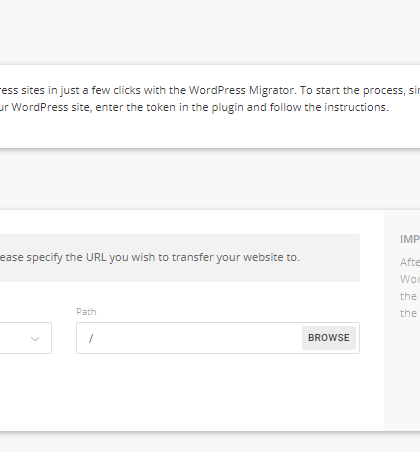Click the 'IMP' heading in right sidebar

(x=410, y=239)
